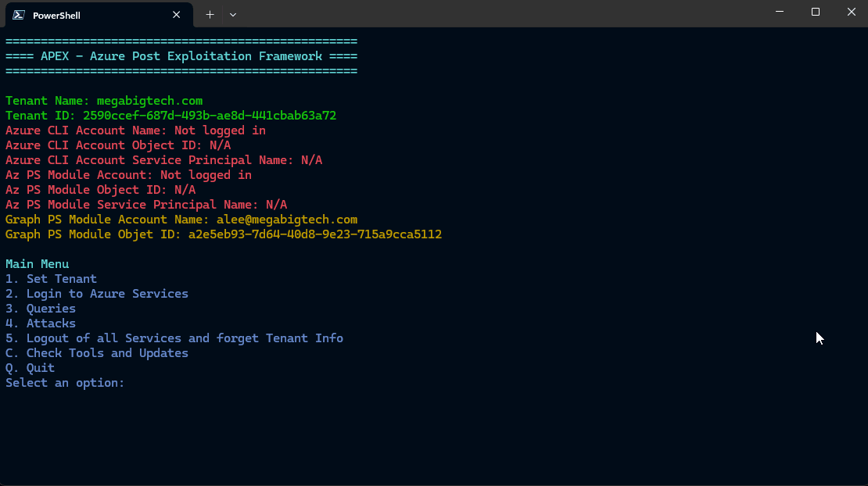
Task: Click option 5. Logout of all Services
Action: tap(174, 338)
